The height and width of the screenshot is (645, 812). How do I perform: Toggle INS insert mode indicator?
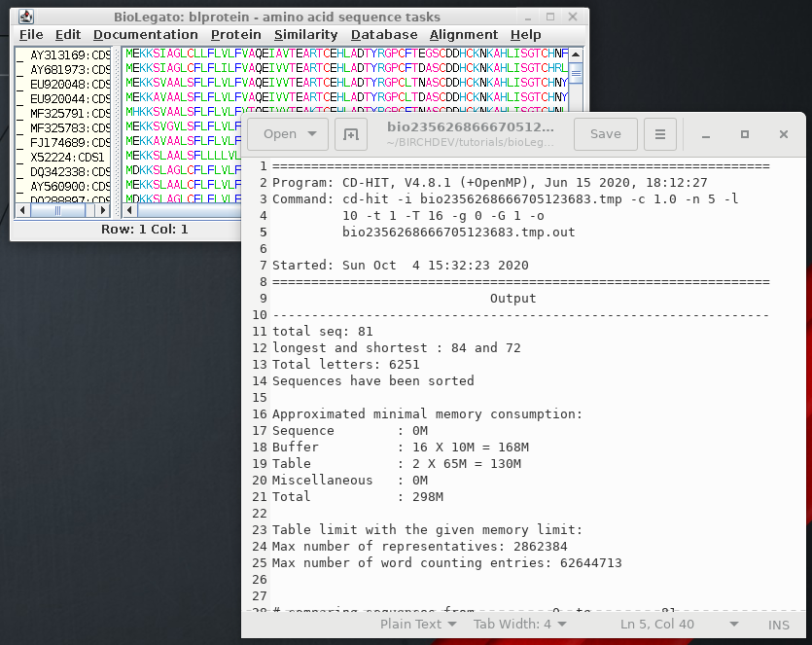click(x=779, y=625)
